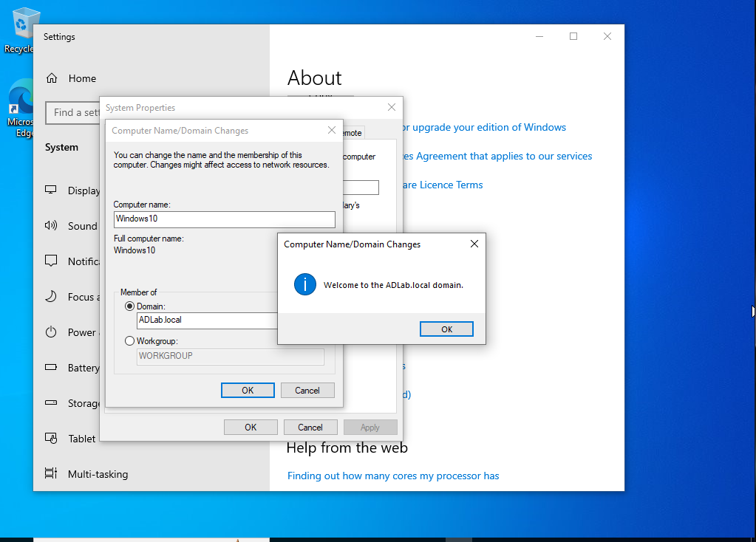Image resolution: width=756 pixels, height=542 pixels.
Task: Open the Licence Terms link
Action: (443, 185)
